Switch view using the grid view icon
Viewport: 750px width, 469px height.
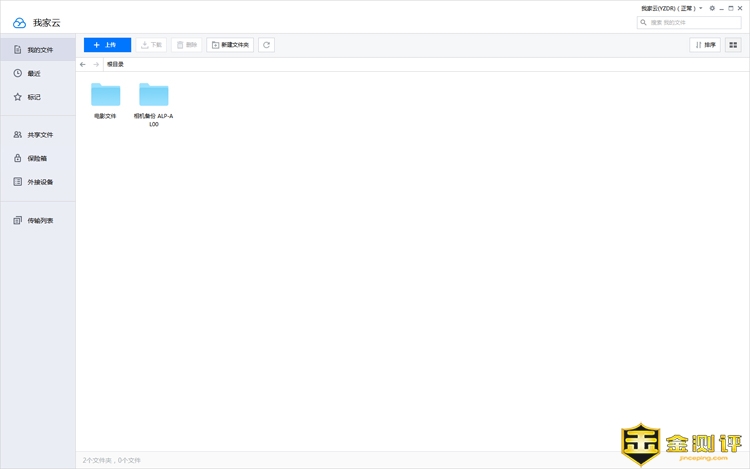coord(733,45)
